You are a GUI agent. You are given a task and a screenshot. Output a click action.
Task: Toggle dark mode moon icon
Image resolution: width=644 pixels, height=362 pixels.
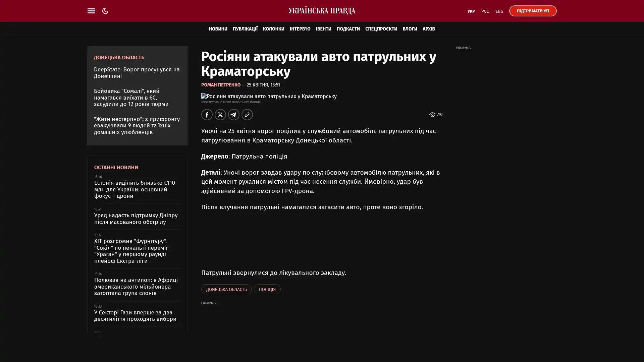click(x=105, y=11)
